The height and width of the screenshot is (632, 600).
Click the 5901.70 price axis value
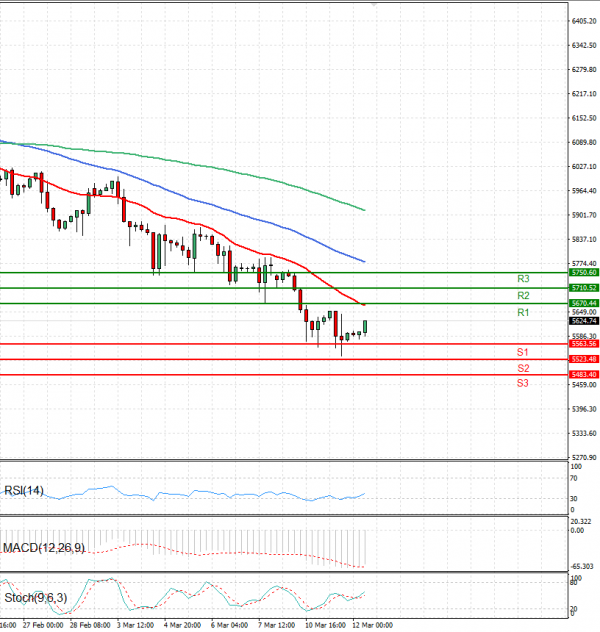click(584, 215)
